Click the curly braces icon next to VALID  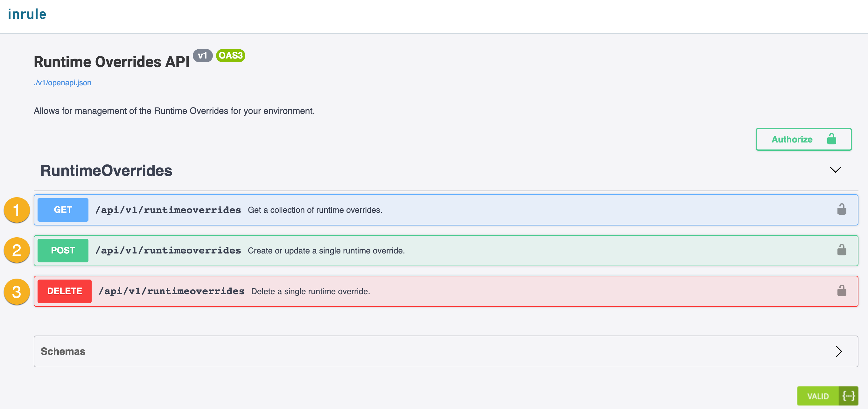[x=849, y=396]
